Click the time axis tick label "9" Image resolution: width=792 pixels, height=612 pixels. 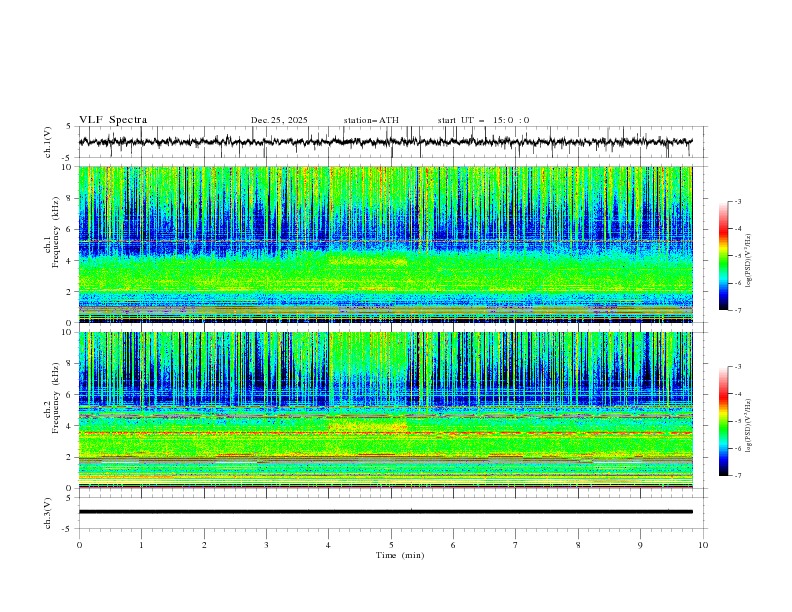click(640, 545)
